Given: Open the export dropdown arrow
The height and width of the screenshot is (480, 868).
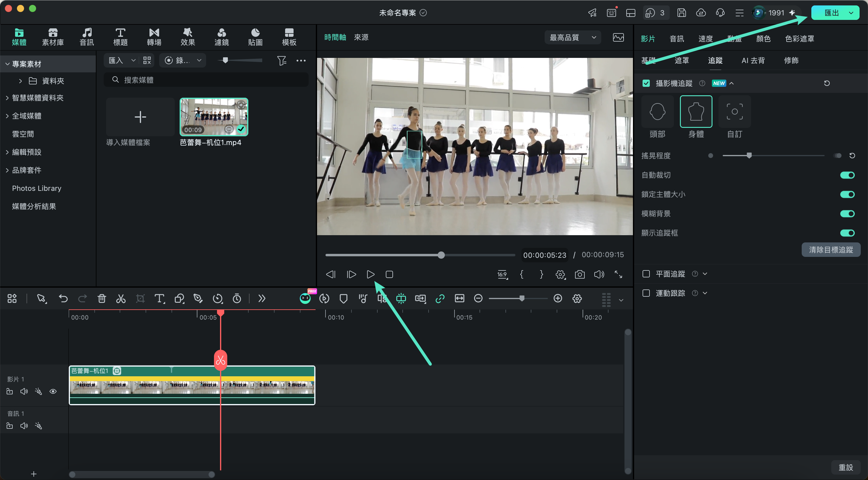Looking at the screenshot, I should pyautogui.click(x=851, y=13).
